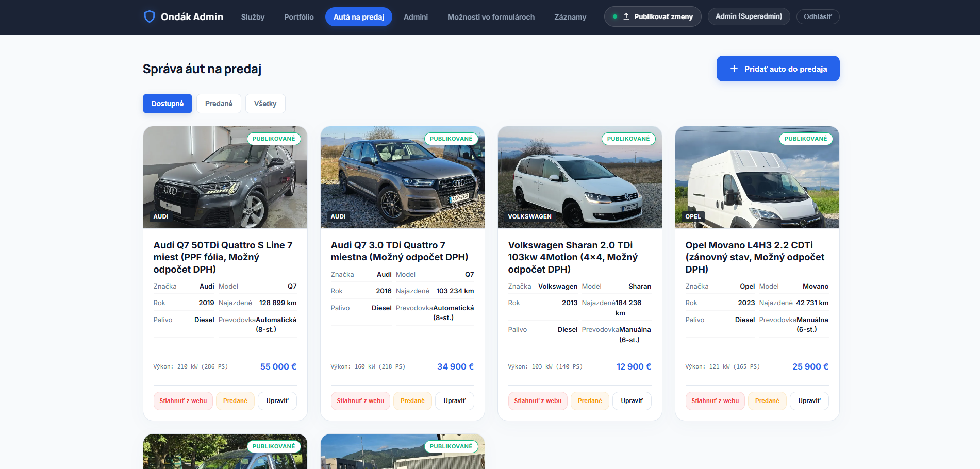Mark Audi Q7 50TDi as Predané
980x469 pixels.
click(235, 401)
